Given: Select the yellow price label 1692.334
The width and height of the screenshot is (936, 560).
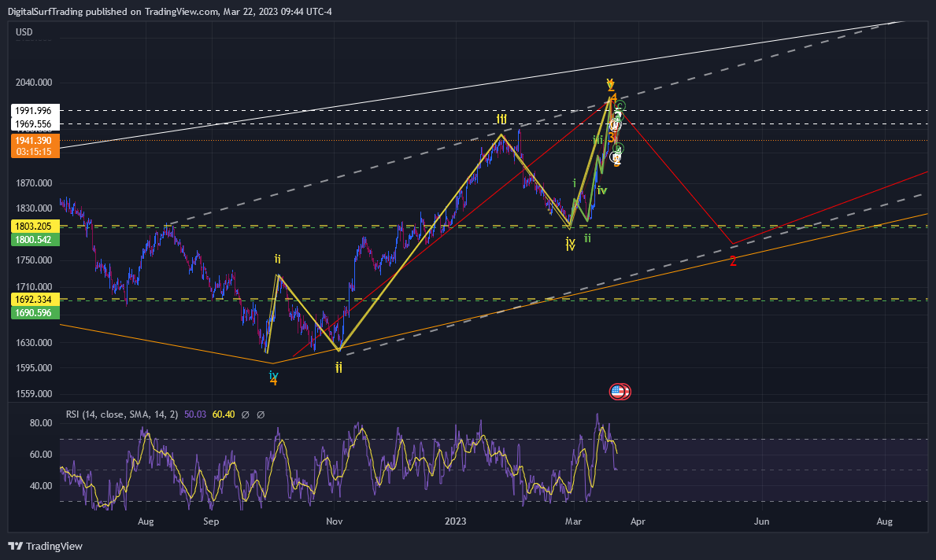Looking at the screenshot, I should coord(35,300).
